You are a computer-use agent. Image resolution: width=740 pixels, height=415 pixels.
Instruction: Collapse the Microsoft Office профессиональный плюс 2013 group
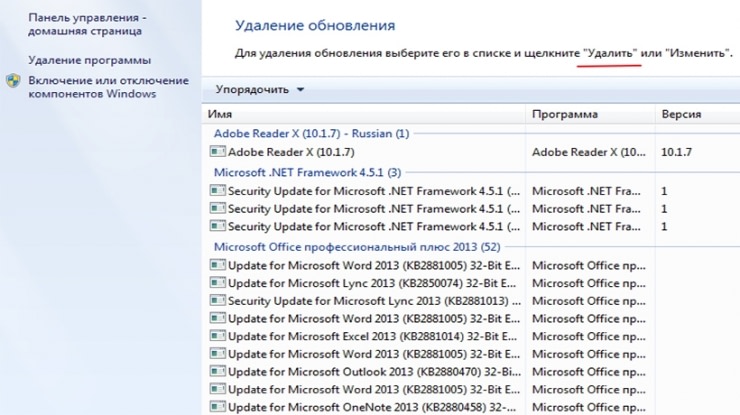[357, 247]
